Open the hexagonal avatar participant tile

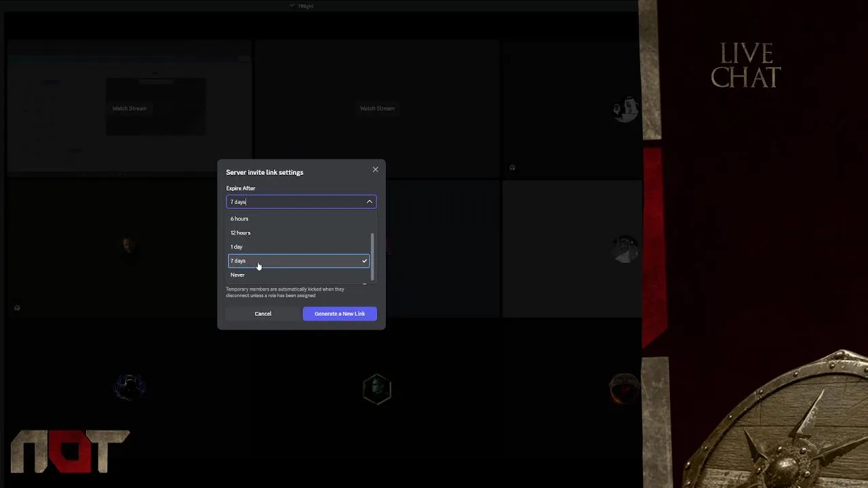[x=377, y=389]
